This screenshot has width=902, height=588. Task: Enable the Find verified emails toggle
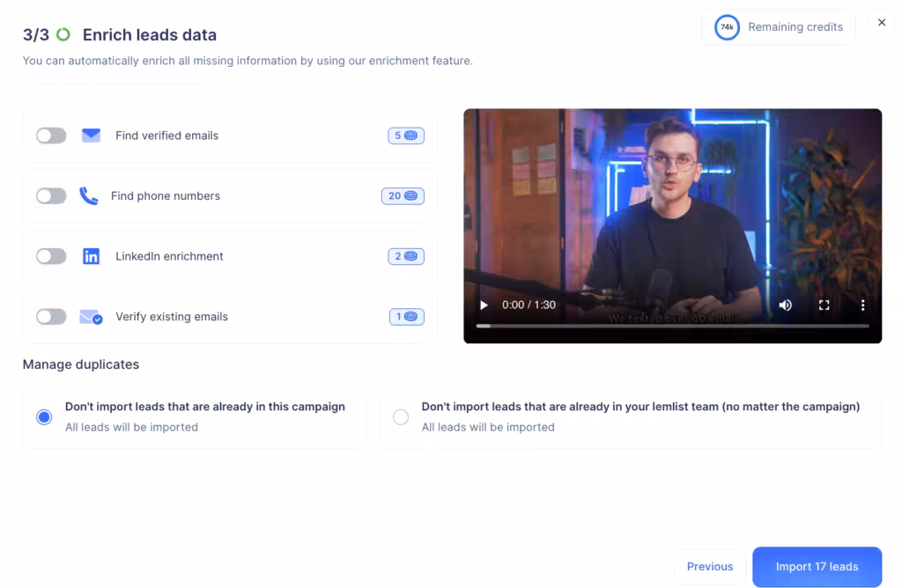(51, 136)
